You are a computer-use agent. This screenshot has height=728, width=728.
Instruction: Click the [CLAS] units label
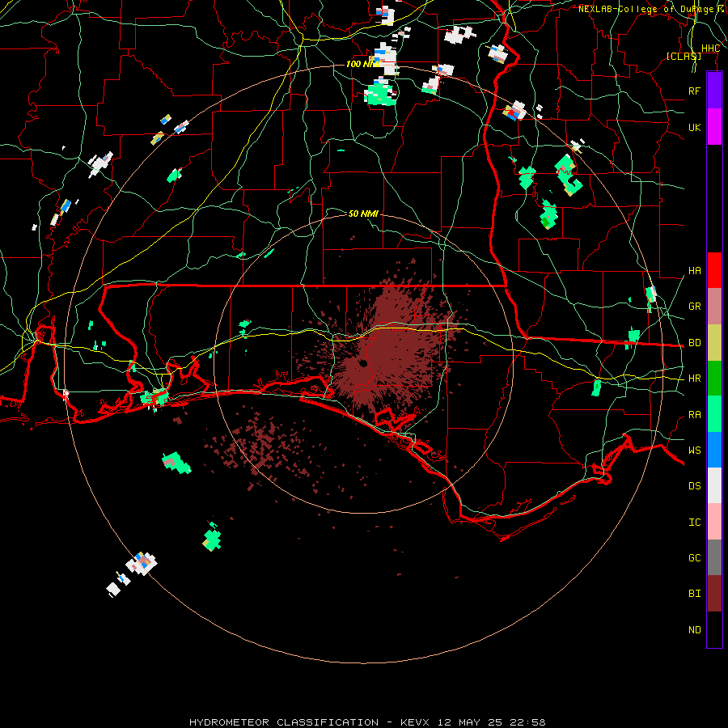click(684, 57)
